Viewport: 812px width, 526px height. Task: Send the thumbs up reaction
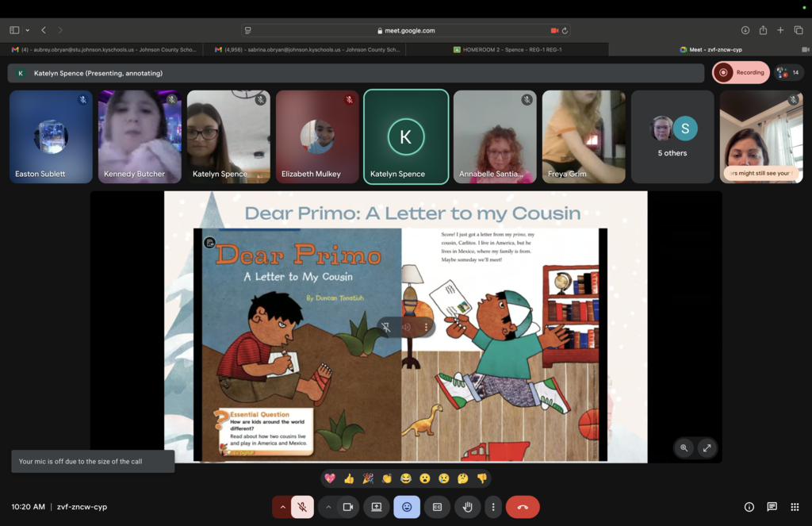point(349,478)
